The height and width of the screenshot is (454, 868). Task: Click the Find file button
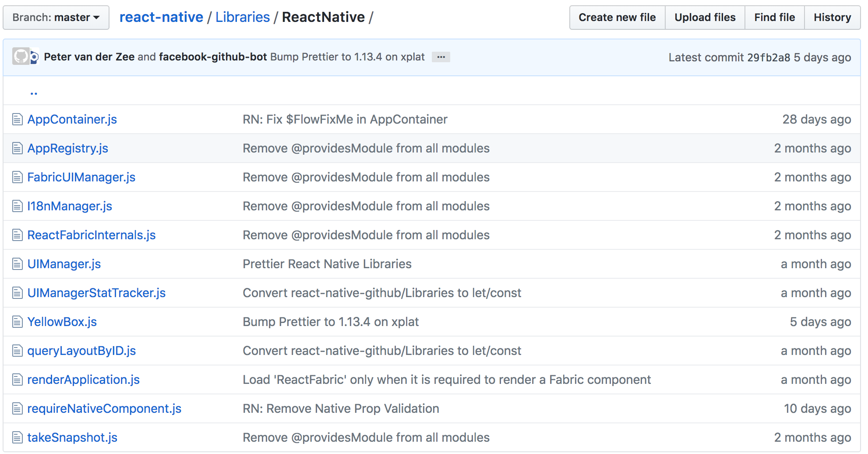click(x=774, y=18)
